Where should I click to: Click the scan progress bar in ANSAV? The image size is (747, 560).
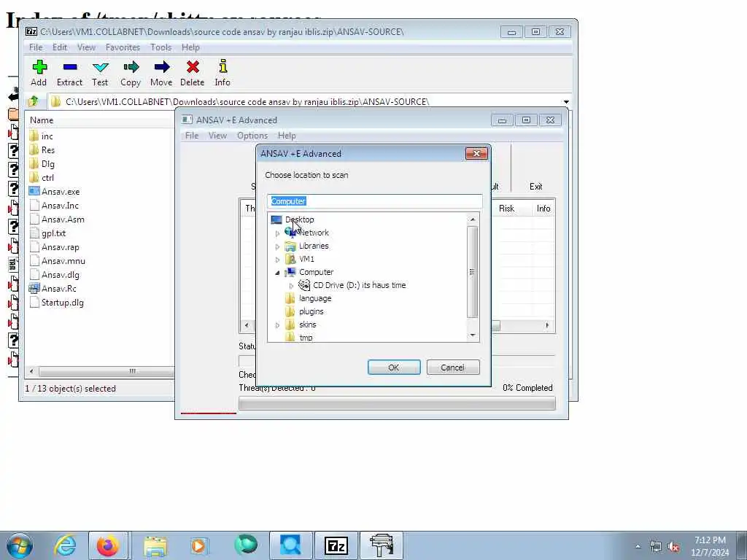click(x=397, y=404)
